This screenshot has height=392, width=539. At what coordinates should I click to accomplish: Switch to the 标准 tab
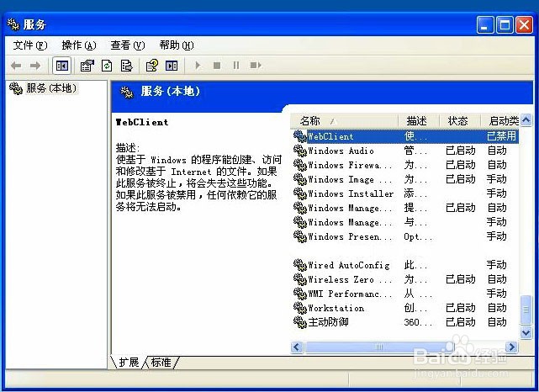pyautogui.click(x=161, y=362)
